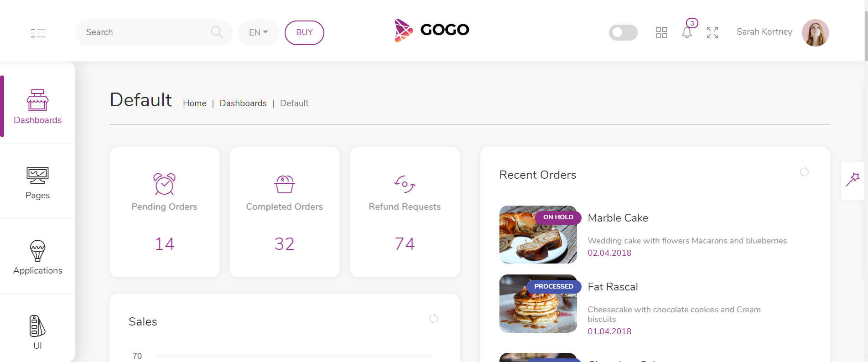The height and width of the screenshot is (362, 868).
Task: Focus the Search input field
Action: (146, 32)
